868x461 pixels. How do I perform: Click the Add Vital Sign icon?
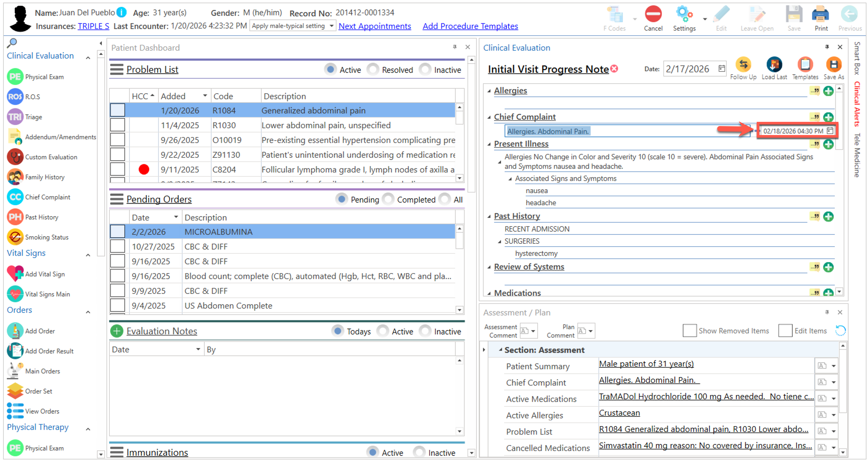point(15,274)
